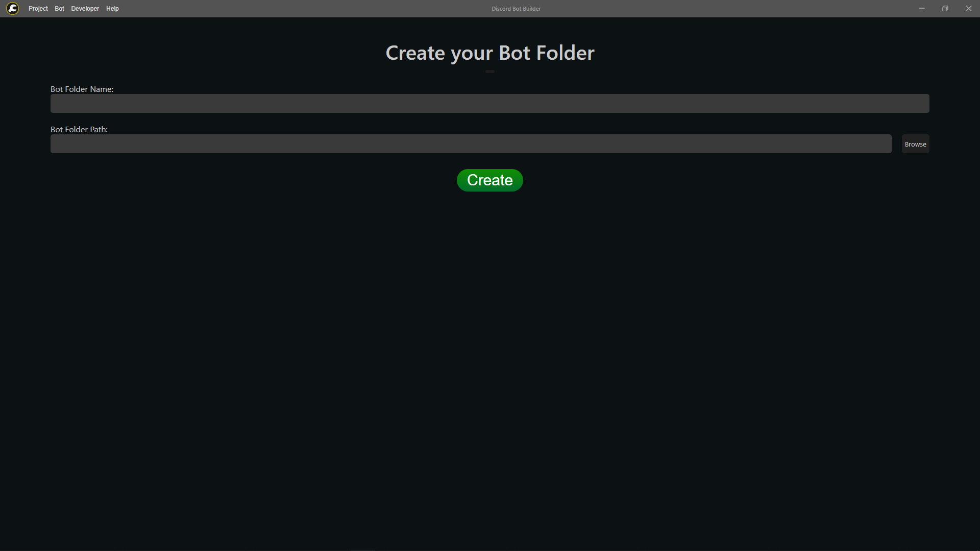The image size is (980, 551).
Task: Focus the Bot Folder Name input field
Action: 489,103
